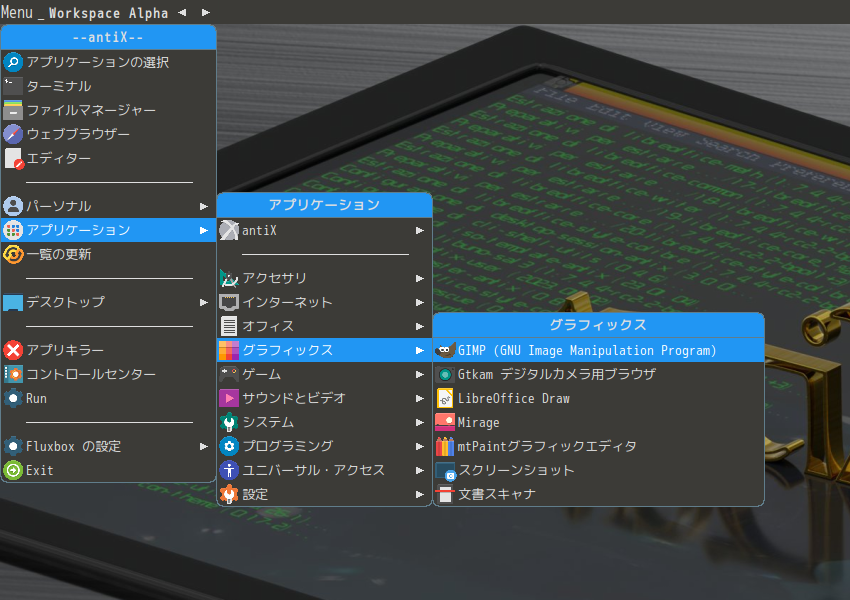This screenshot has height=600, width=850.
Task: Click the Workspace Alpha label
Action: coord(108,13)
